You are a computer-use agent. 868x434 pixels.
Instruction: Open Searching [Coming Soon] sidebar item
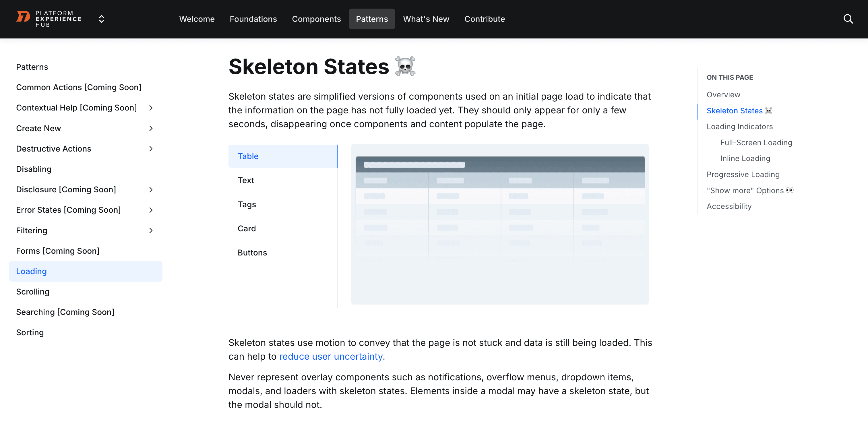point(65,312)
